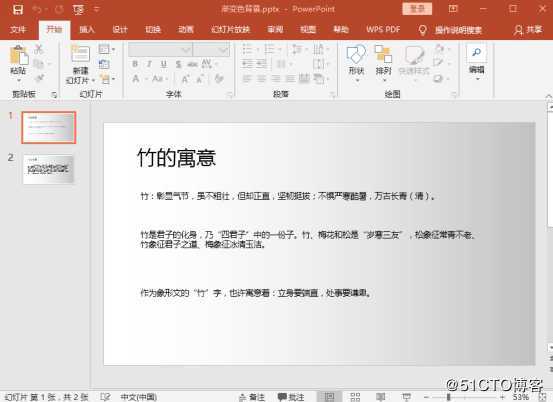Image resolution: width=553 pixels, height=402 pixels.
Task: Switch to Slide Sorter view icon
Action: (x=355, y=397)
